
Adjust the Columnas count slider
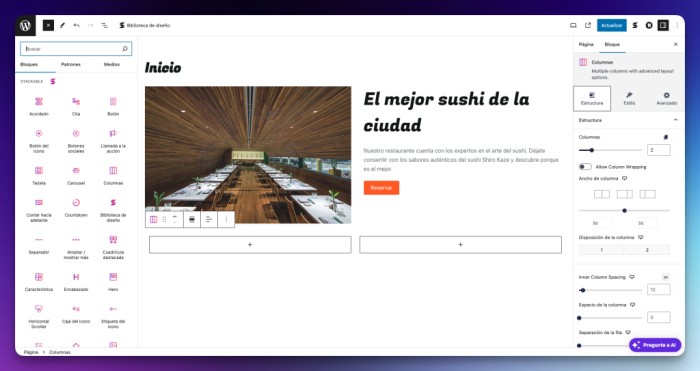tap(610, 150)
